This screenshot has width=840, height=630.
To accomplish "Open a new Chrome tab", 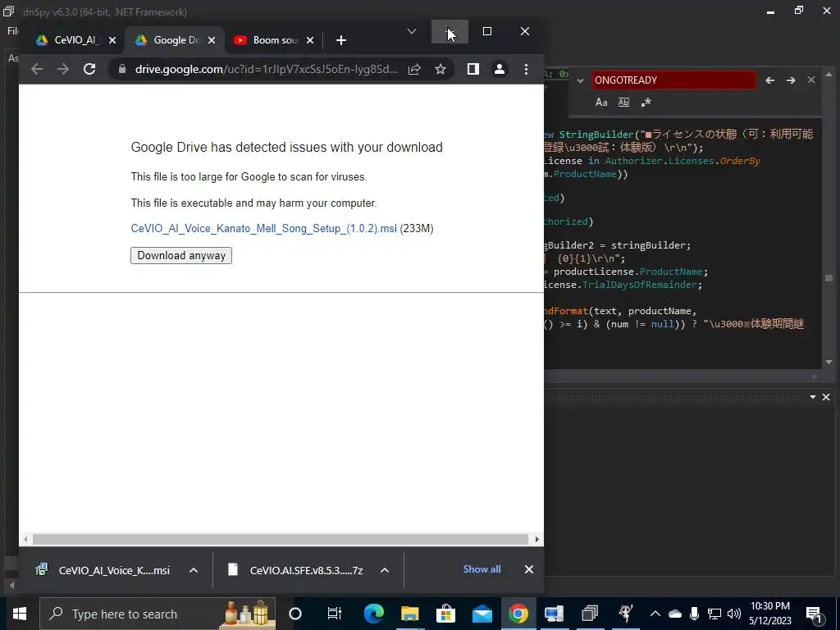I will [x=341, y=40].
